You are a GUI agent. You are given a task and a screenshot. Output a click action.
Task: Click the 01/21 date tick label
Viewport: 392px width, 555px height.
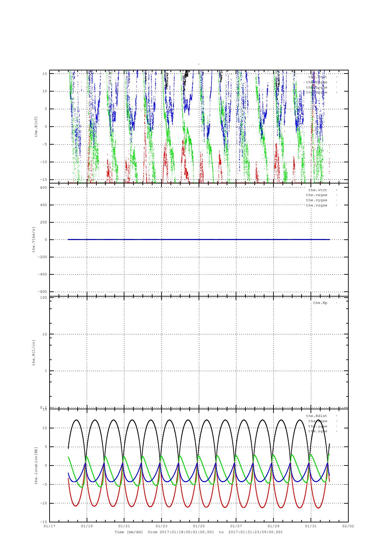124,526
